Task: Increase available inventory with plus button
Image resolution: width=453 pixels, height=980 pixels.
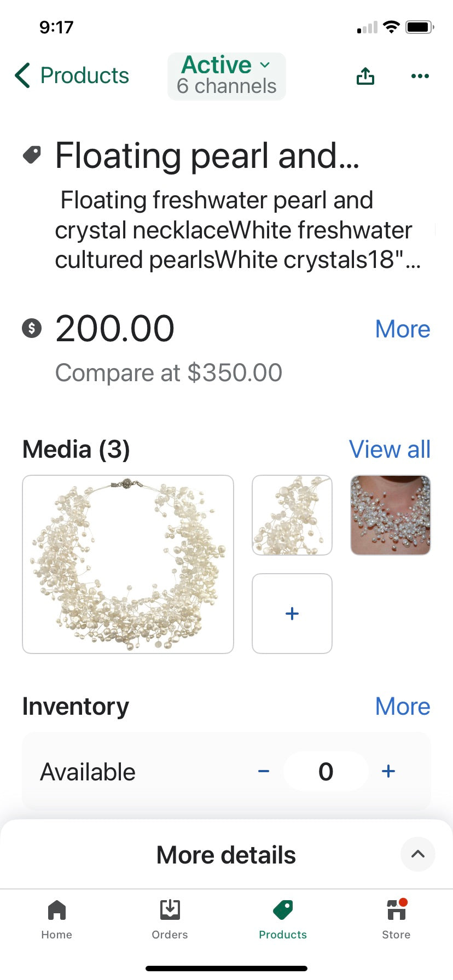Action: (x=388, y=772)
